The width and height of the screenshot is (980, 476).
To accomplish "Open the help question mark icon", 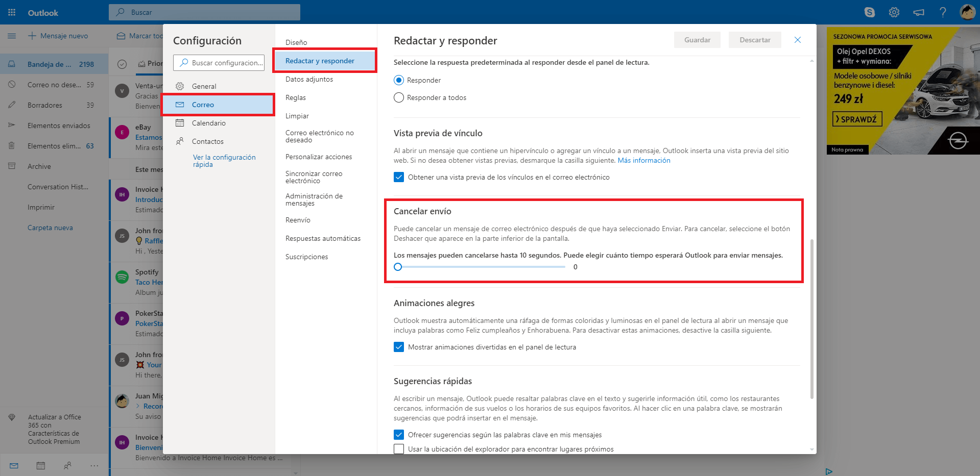I will pos(943,12).
